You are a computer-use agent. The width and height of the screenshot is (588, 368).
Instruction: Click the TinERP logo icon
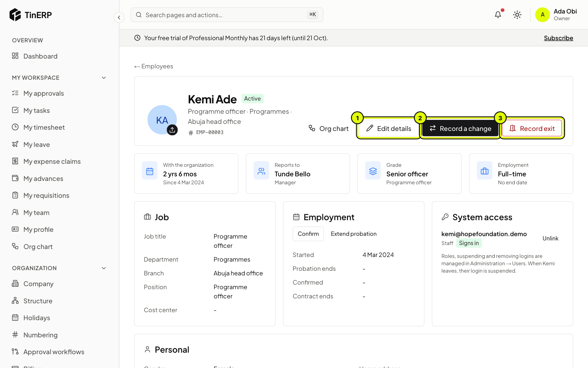pyautogui.click(x=15, y=15)
